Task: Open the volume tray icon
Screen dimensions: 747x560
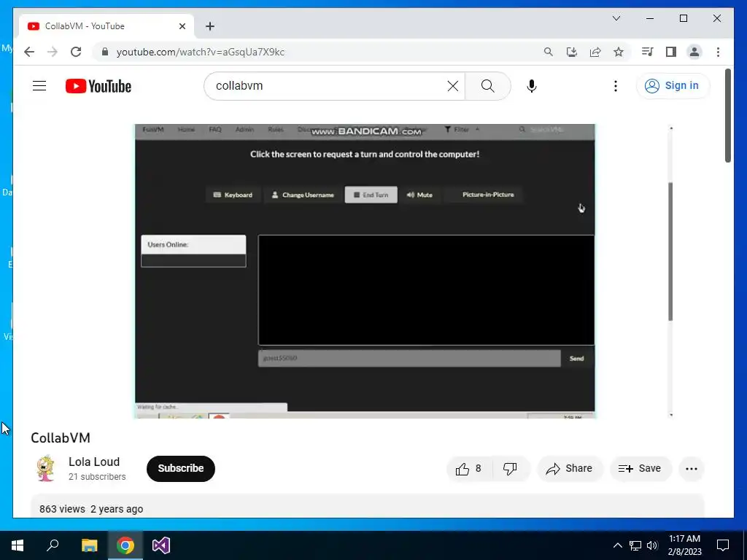Action: (x=652, y=545)
